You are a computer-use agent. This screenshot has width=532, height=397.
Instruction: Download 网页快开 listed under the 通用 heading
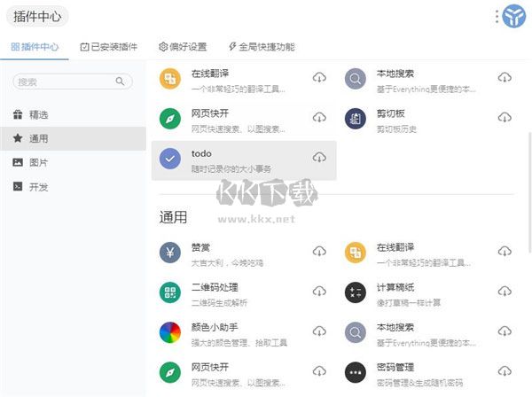[319, 371]
